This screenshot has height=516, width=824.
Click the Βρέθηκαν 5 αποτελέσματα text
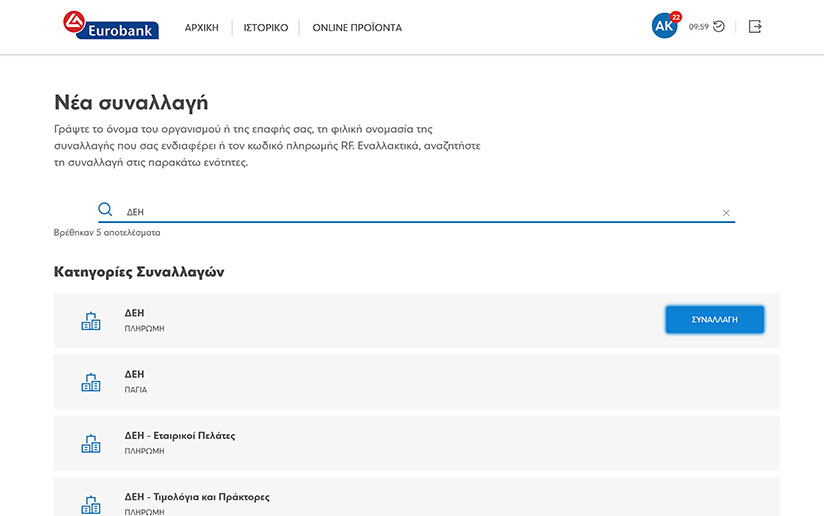pyautogui.click(x=107, y=232)
